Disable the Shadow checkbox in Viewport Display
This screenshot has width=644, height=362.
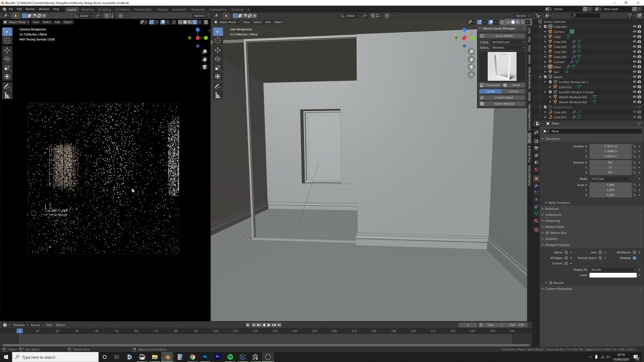coord(634,258)
